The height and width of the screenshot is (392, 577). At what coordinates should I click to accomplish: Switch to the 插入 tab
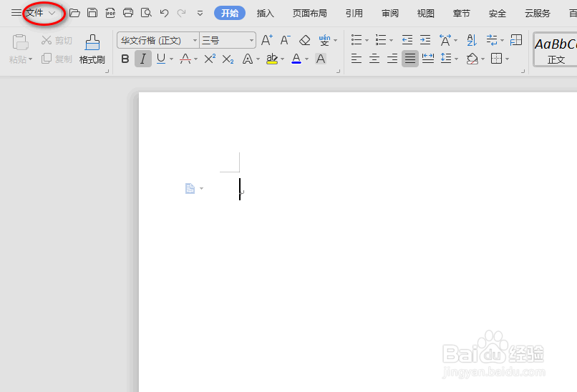(x=266, y=14)
